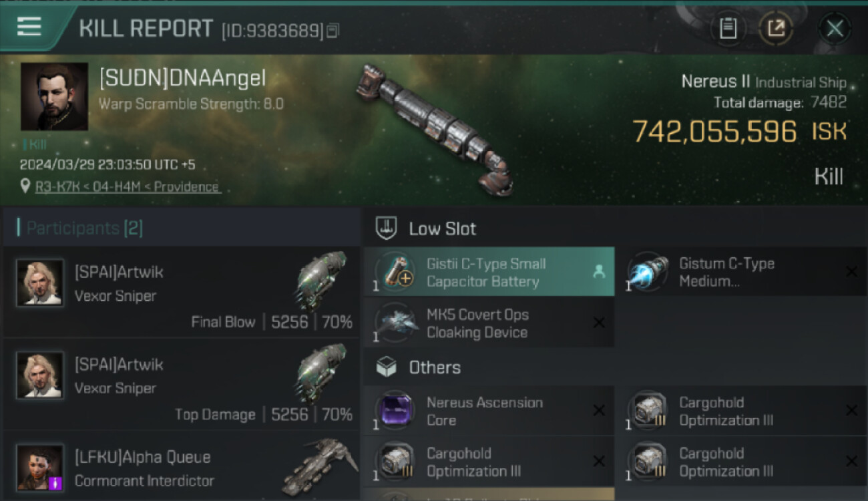Select MK5 Covert Ops Cloaking Device icon
This screenshot has width=868, height=501.
(395, 323)
